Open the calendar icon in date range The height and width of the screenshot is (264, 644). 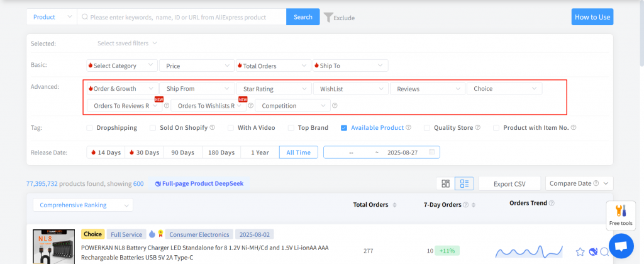[431, 152]
